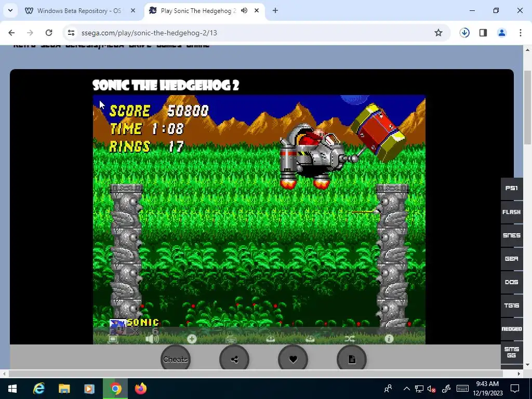Open the Action Center notifications icon
This screenshot has height=399, width=532.
[x=515, y=389]
